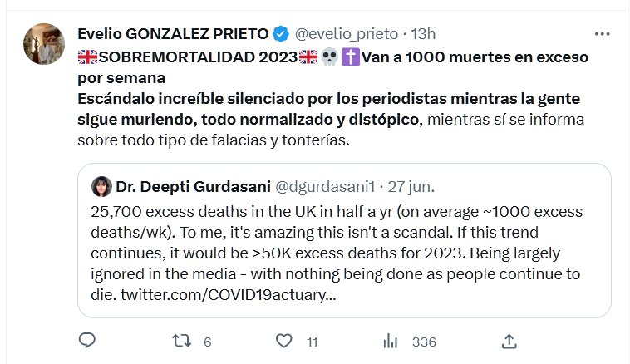Screen dimensions: 630x364
Task: Like the tweet with the heart icon
Action: [284, 341]
